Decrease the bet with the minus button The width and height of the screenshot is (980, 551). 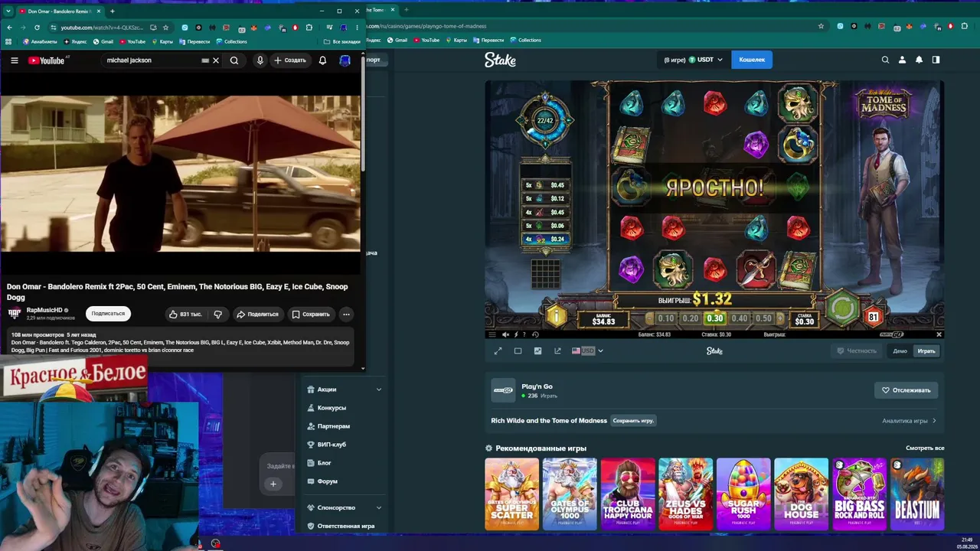pyautogui.click(x=650, y=318)
